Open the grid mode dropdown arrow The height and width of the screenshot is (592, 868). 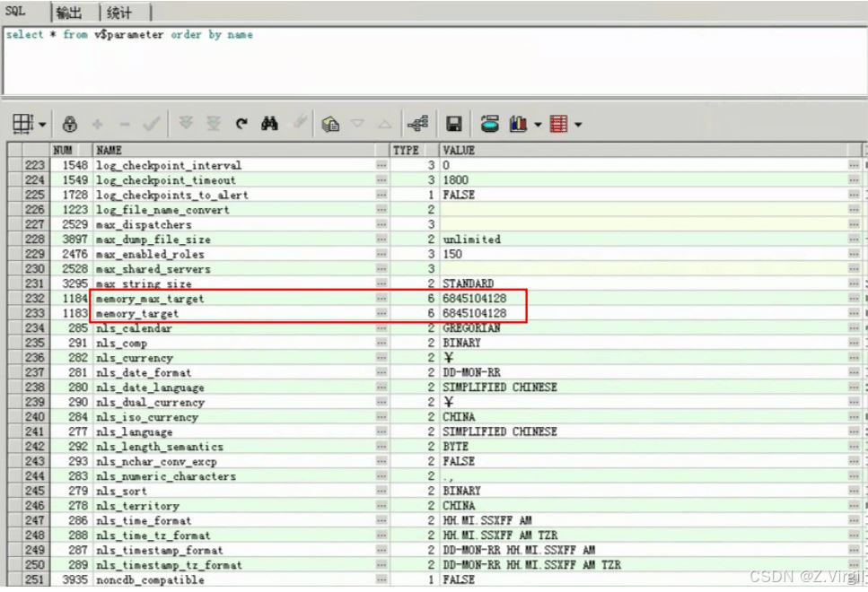pos(42,125)
